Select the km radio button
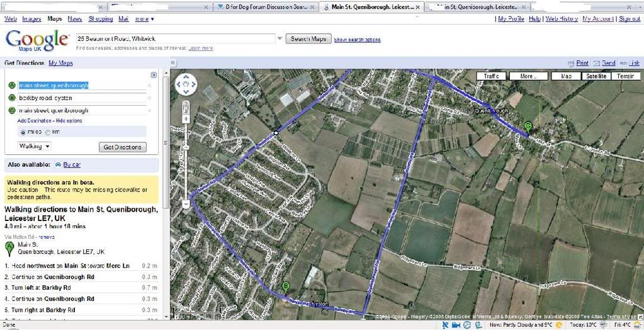644x330 pixels. coord(48,132)
